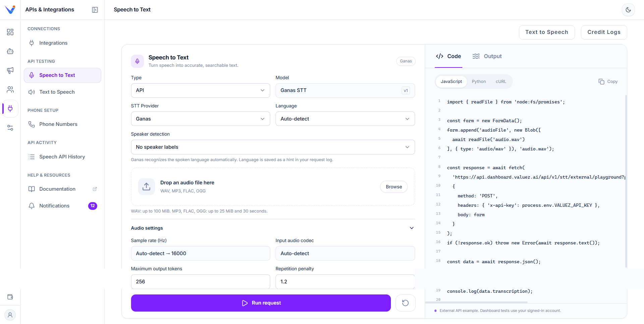This screenshot has height=324, width=644.
Task: Click the Maximum output tokens field
Action: 200,282
